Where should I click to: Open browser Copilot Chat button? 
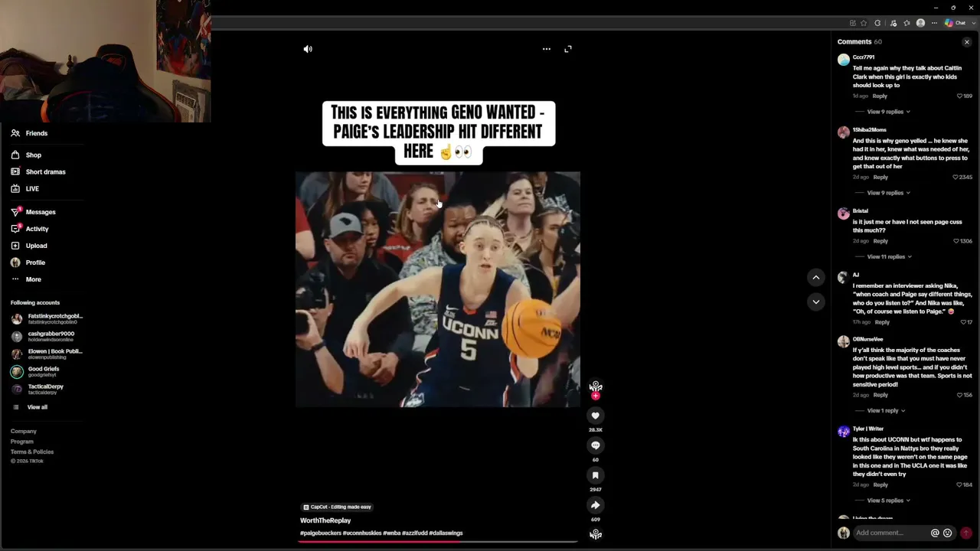coord(955,23)
